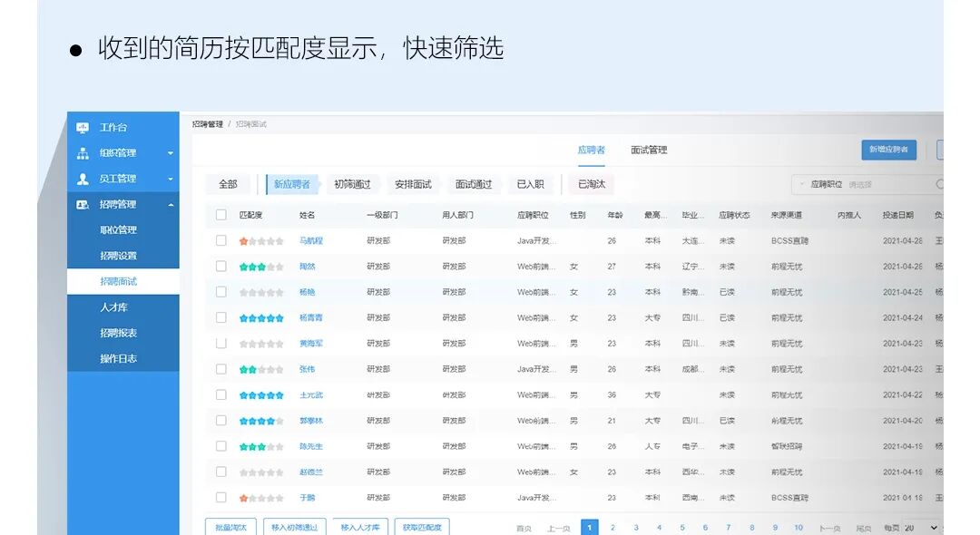Select the 新应聘者 status filter
Viewport: 980px width, 535px height.
point(292,184)
